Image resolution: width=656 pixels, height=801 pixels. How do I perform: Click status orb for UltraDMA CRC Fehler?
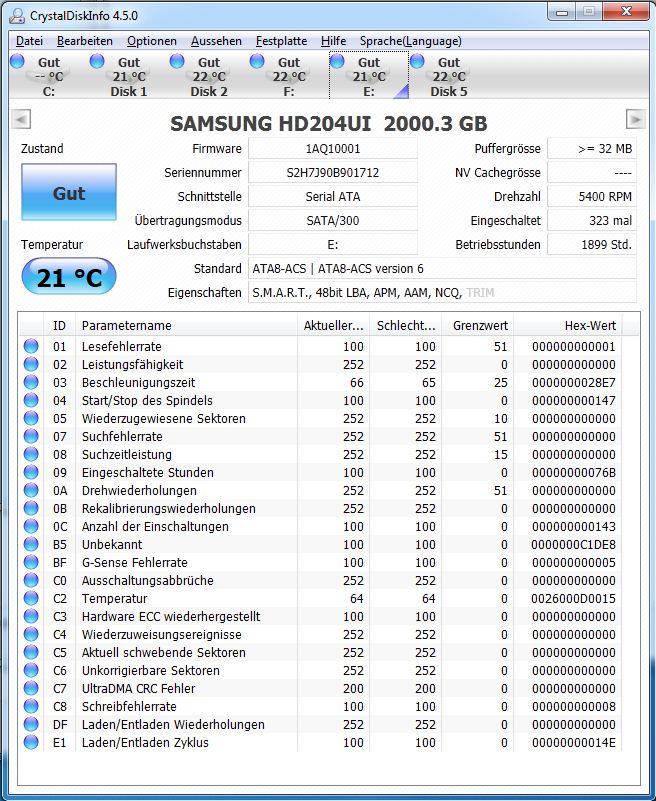pyautogui.click(x=31, y=688)
